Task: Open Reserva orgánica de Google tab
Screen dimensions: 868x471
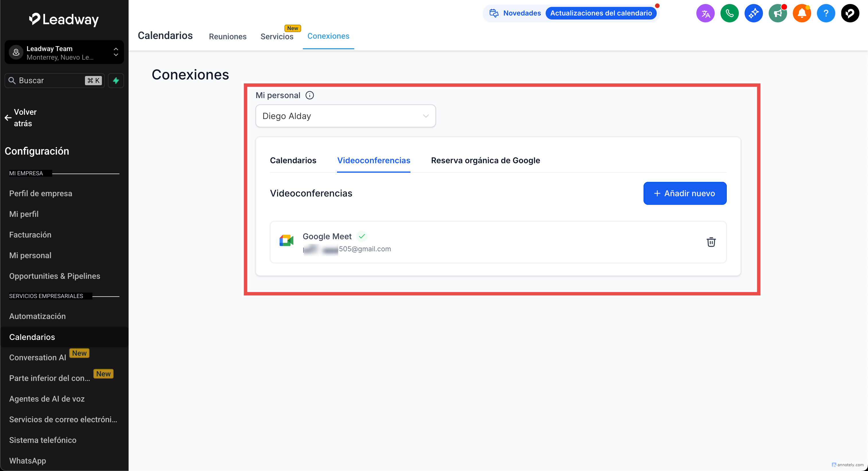Action: click(485, 160)
